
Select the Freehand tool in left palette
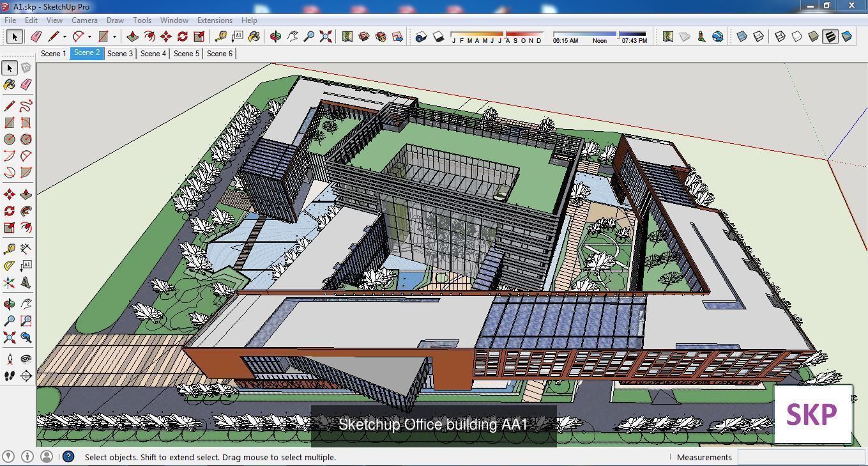[26, 106]
